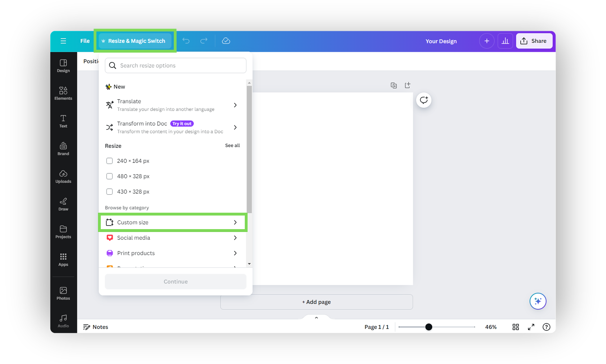Screen dimensions: 606x364
Task: Click the Share button
Action: click(534, 41)
